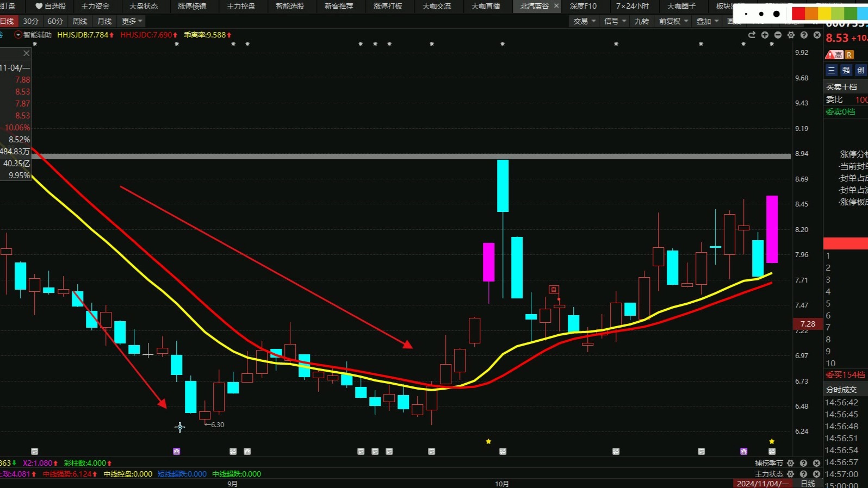Click the 7.28 price tag on axis
Viewport: 868px width, 488px height.
pyautogui.click(x=808, y=324)
